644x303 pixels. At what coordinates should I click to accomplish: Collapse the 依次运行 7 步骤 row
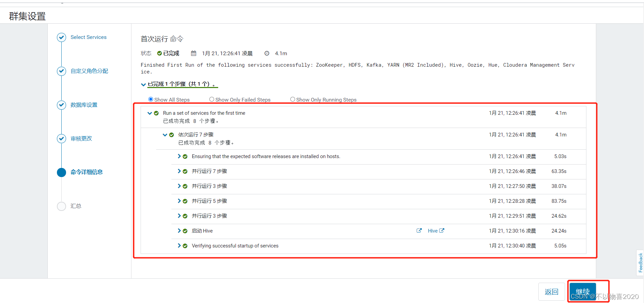tap(165, 135)
